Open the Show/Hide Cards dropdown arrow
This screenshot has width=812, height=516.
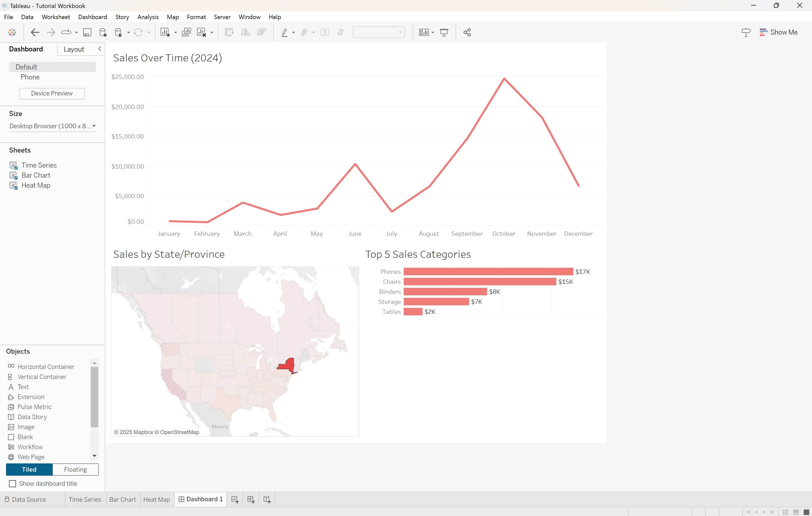click(433, 33)
